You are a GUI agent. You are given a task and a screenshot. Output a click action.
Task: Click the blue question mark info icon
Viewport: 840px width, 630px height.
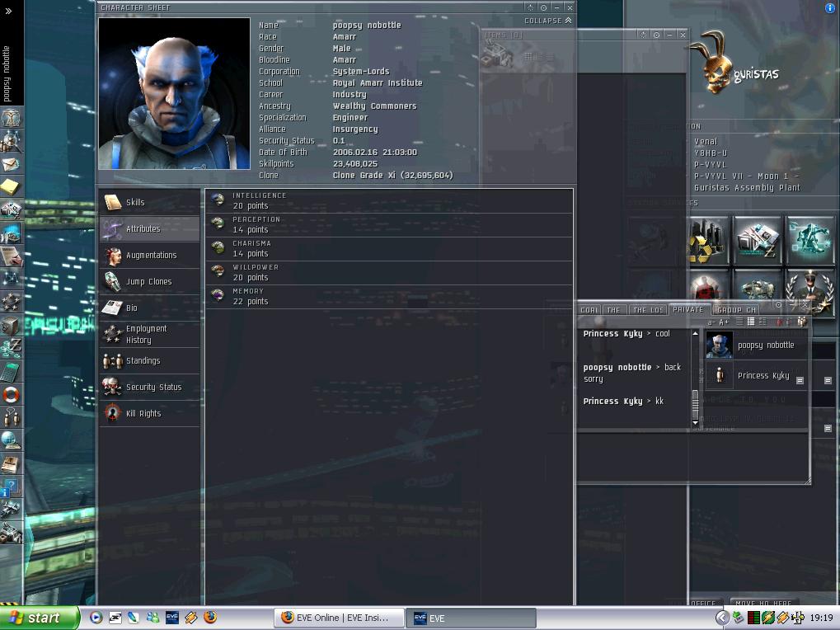(x=11, y=487)
